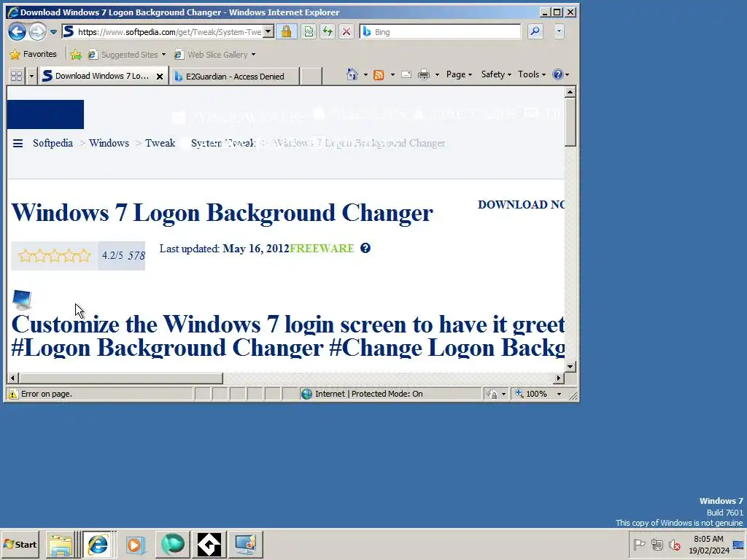Go back with the browser Back arrow
This screenshot has width=747, height=560.
pyautogui.click(x=18, y=32)
